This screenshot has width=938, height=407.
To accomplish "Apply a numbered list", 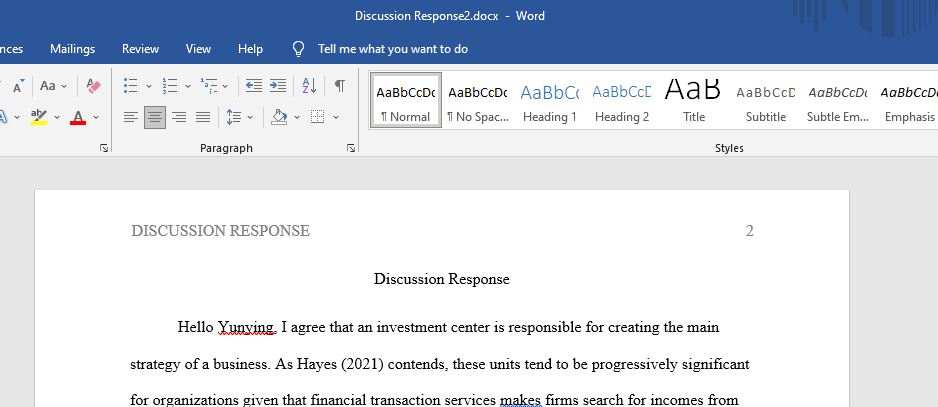I will (x=170, y=86).
